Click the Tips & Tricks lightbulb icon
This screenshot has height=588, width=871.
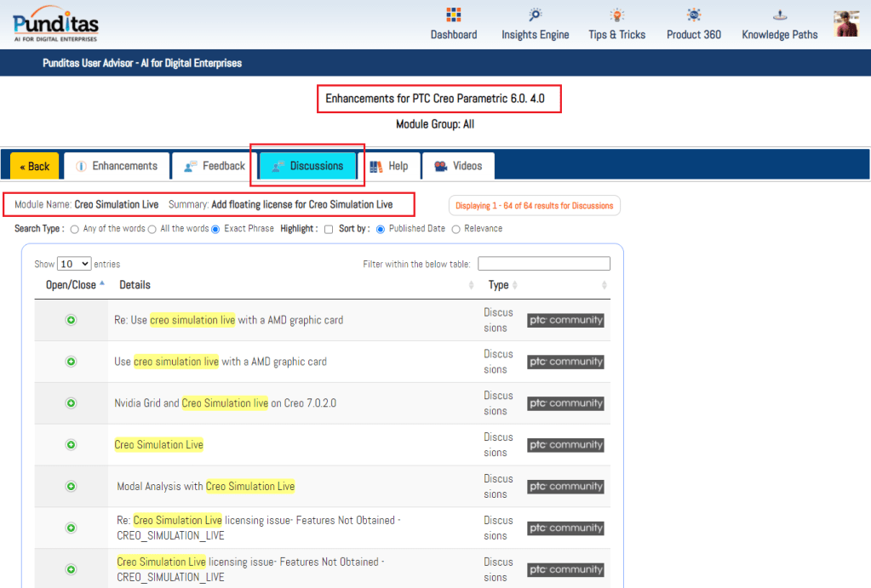tap(616, 15)
